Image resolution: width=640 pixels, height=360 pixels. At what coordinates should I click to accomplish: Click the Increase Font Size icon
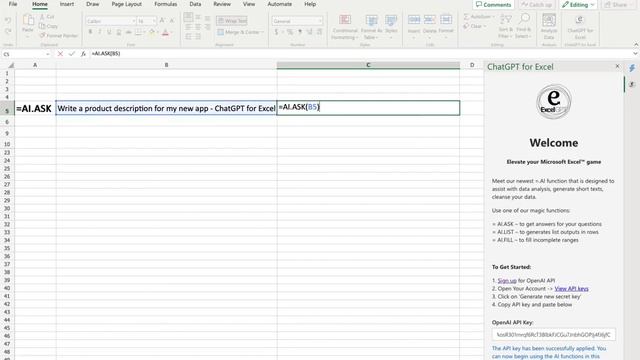(162, 21)
